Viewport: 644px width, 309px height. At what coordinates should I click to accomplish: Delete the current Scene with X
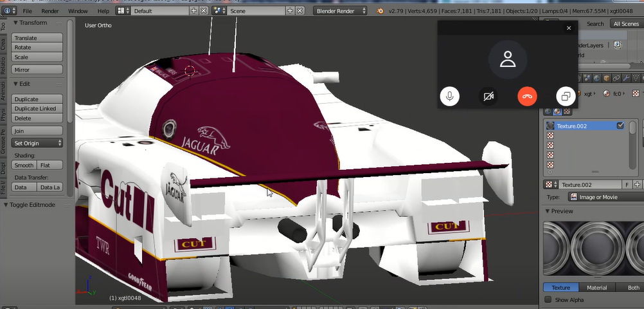[x=300, y=11]
